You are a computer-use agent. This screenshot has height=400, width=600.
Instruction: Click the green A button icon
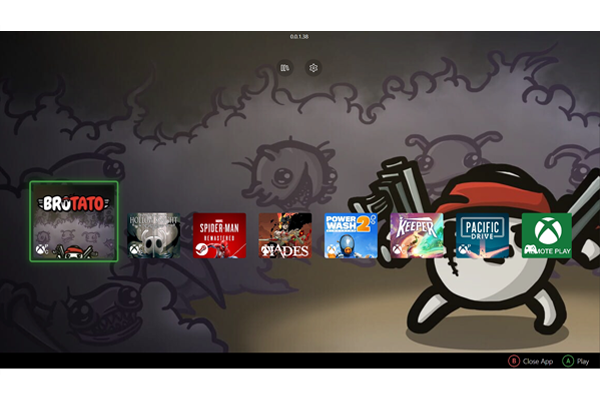point(568,361)
